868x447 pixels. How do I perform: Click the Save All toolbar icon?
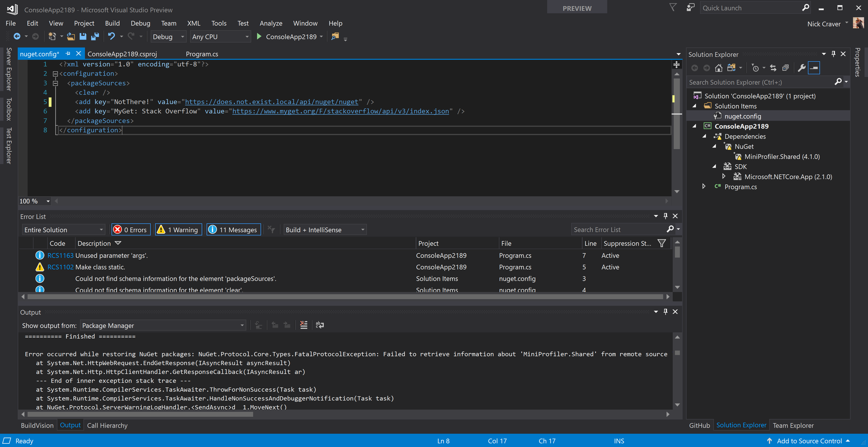point(95,36)
